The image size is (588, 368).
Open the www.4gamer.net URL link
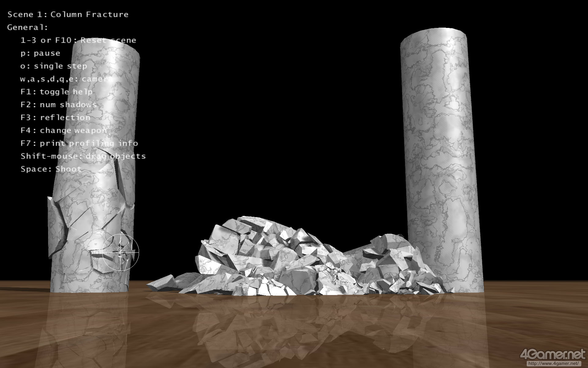553,364
